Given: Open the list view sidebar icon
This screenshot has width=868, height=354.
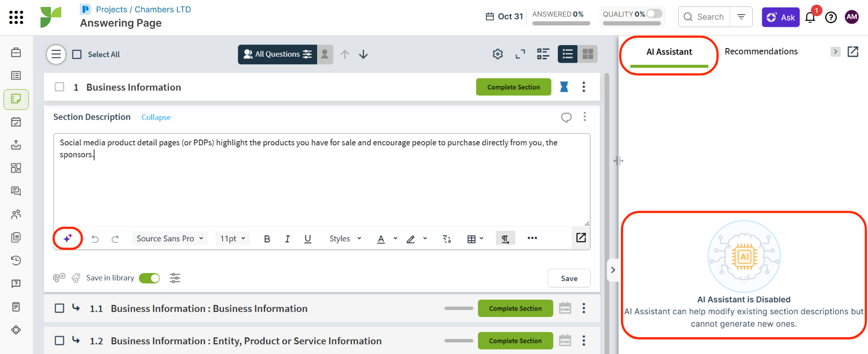Looking at the screenshot, I should [16, 75].
